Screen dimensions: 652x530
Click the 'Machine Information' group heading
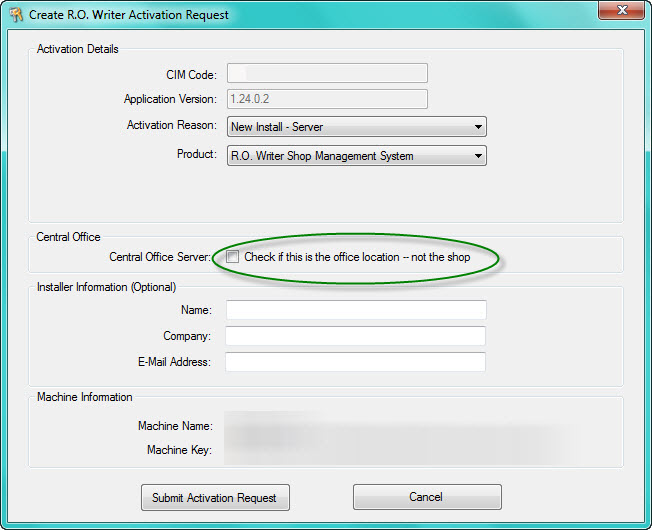[85, 397]
